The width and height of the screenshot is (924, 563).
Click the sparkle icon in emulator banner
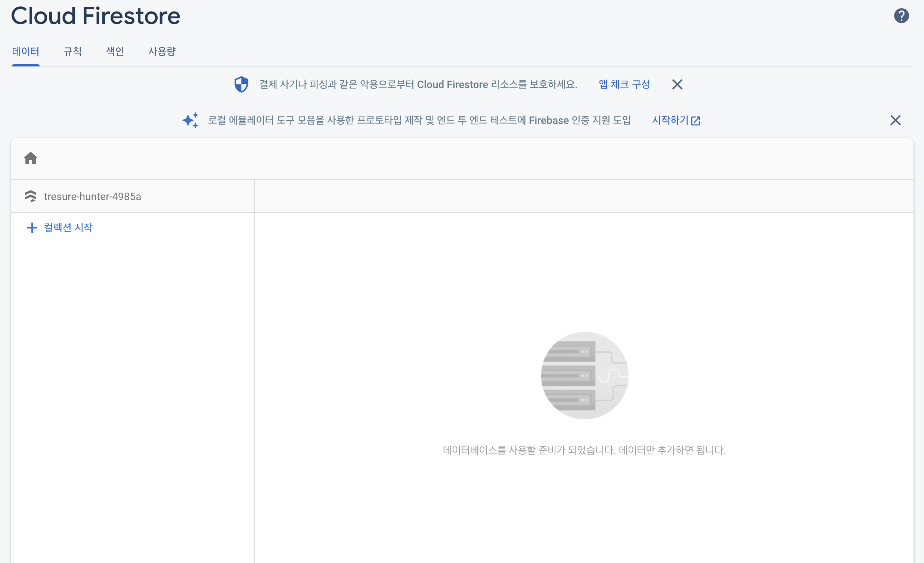tap(190, 120)
